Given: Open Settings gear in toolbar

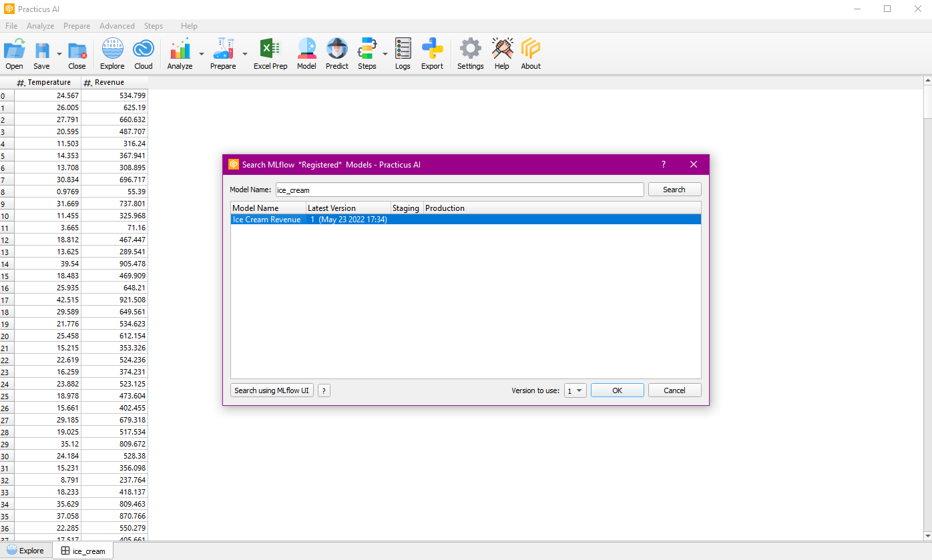Looking at the screenshot, I should (470, 53).
